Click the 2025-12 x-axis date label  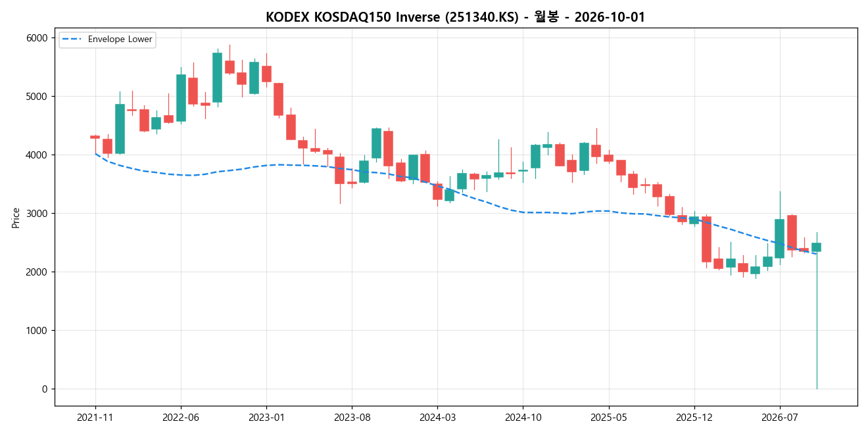tap(694, 417)
